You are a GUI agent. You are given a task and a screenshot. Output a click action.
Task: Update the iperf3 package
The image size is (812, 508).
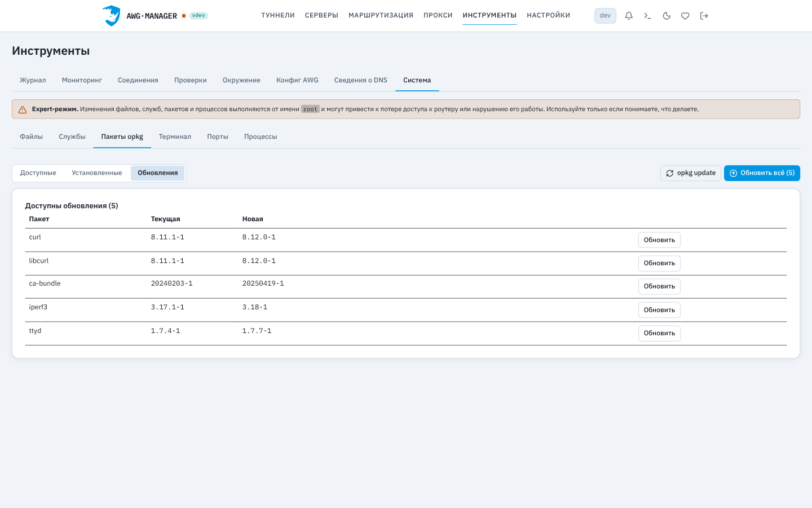(x=659, y=310)
